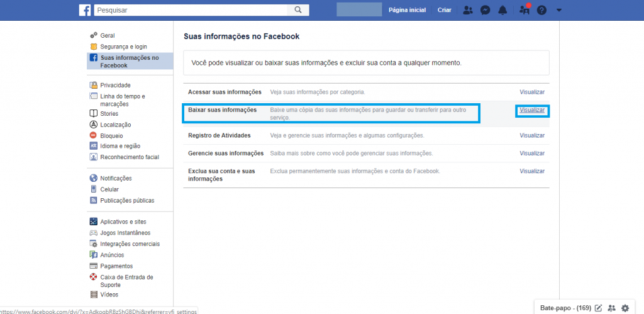644x314 pixels.
Task: Open the notifications bell icon
Action: coord(502,10)
